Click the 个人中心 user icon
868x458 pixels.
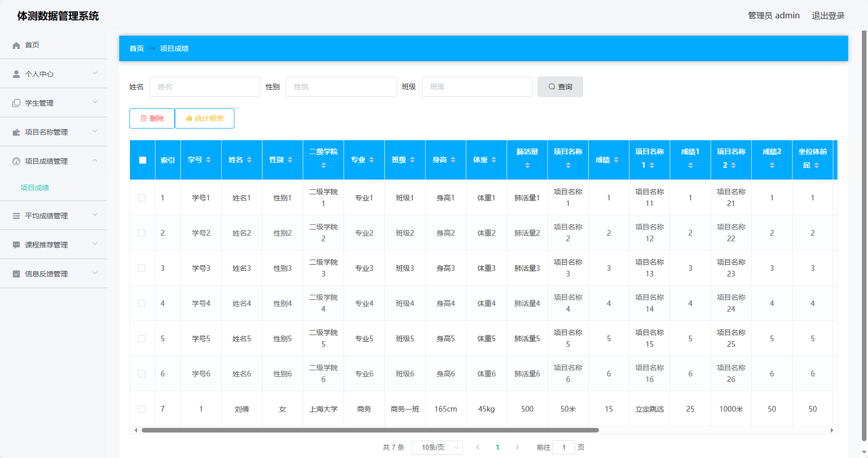pos(16,74)
